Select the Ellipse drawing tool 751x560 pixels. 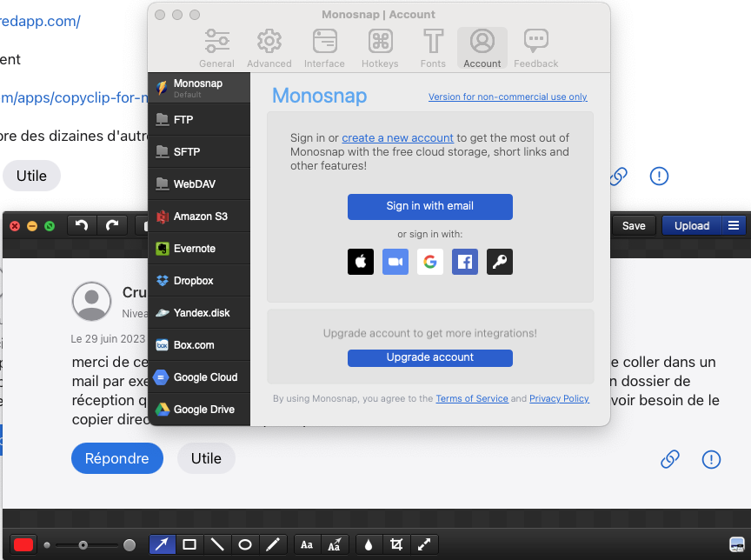pos(245,544)
